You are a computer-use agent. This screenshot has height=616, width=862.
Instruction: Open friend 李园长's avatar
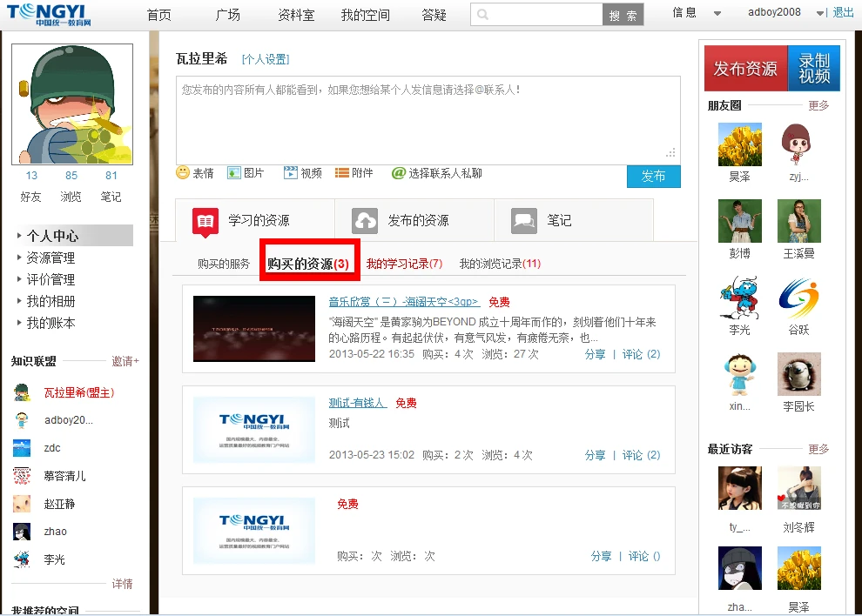(798, 374)
